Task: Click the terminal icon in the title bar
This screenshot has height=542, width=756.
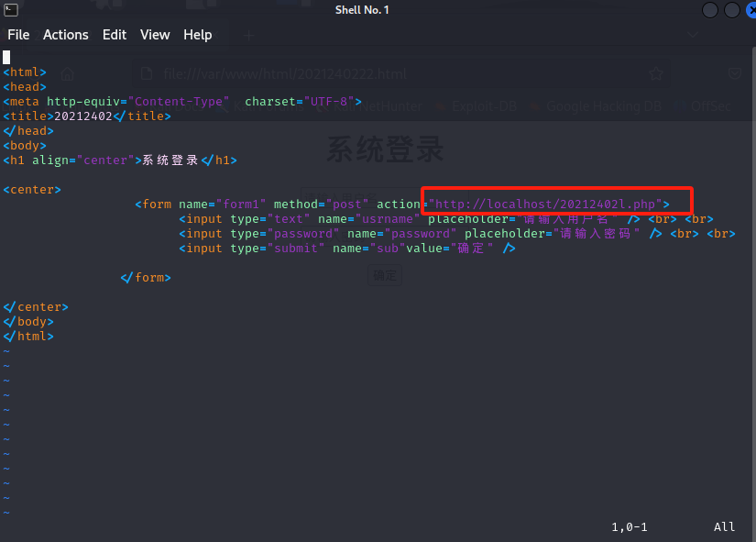Action: point(8,9)
